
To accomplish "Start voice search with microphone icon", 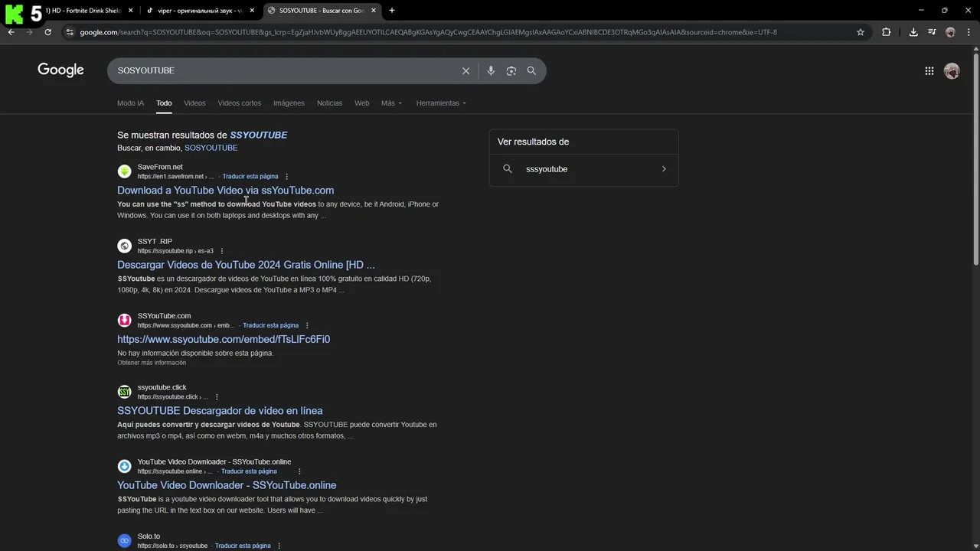I will coord(491,70).
